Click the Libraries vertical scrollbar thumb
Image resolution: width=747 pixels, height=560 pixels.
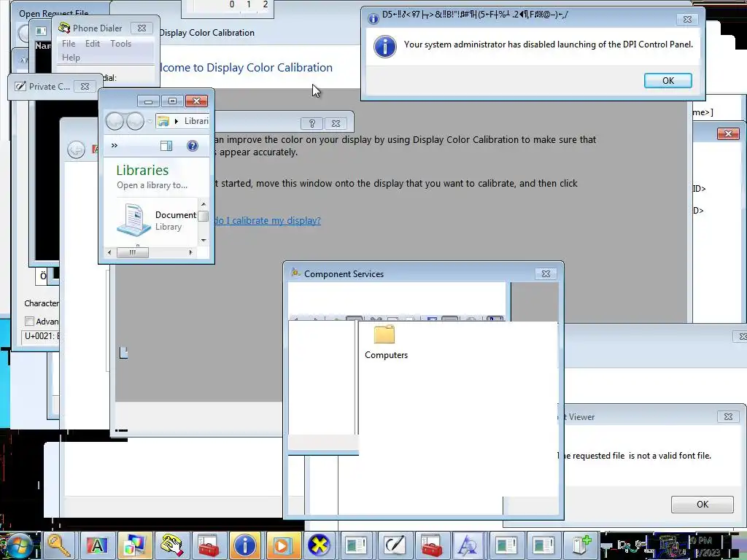coord(204,216)
